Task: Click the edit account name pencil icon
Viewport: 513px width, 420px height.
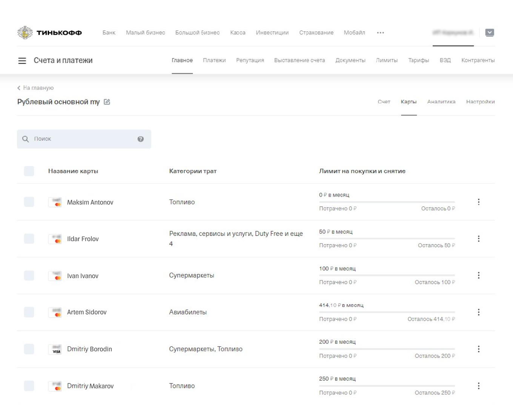Action: tap(107, 102)
